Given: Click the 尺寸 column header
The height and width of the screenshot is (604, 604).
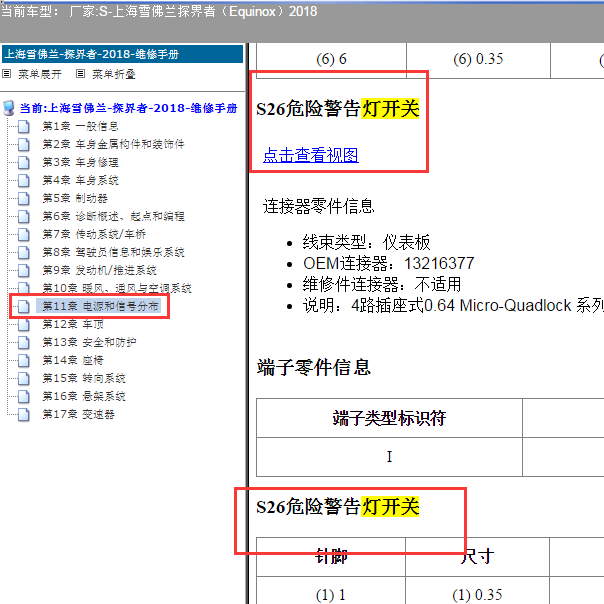Looking at the screenshot, I should point(478,556).
